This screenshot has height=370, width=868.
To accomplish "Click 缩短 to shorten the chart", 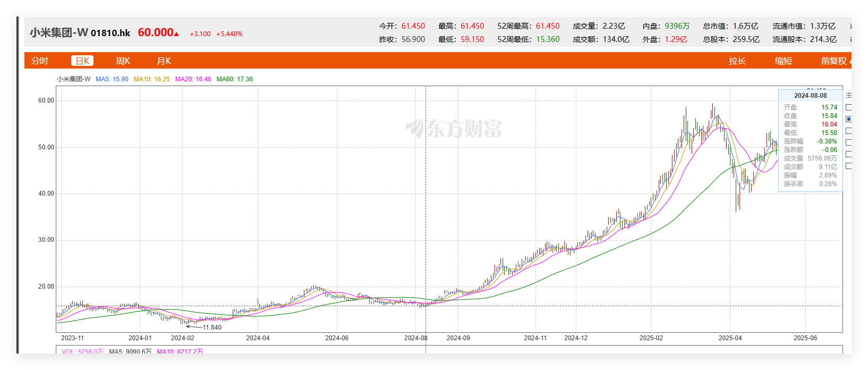I will [784, 61].
